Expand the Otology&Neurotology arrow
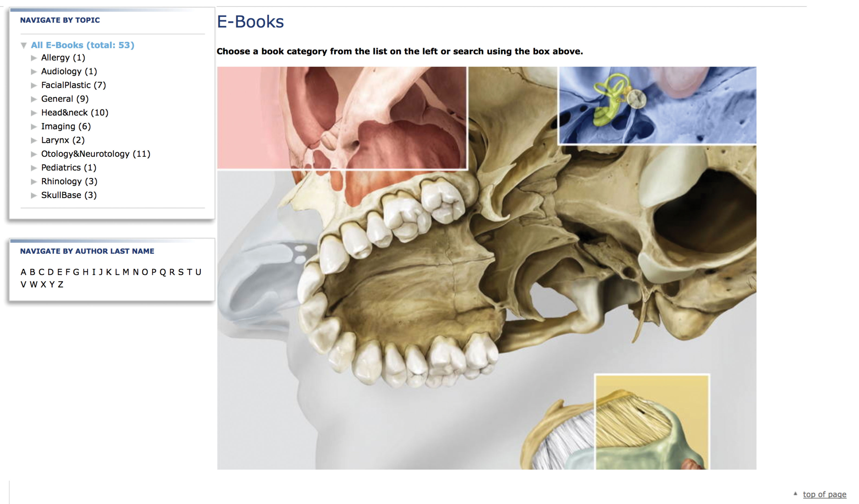Image resolution: width=859 pixels, height=504 pixels. tap(34, 154)
